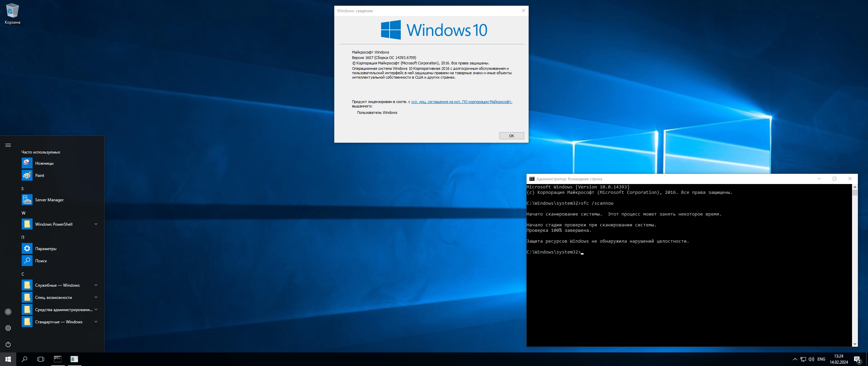Launch Paint from Start menu
The width and height of the screenshot is (868, 366).
[x=40, y=176]
